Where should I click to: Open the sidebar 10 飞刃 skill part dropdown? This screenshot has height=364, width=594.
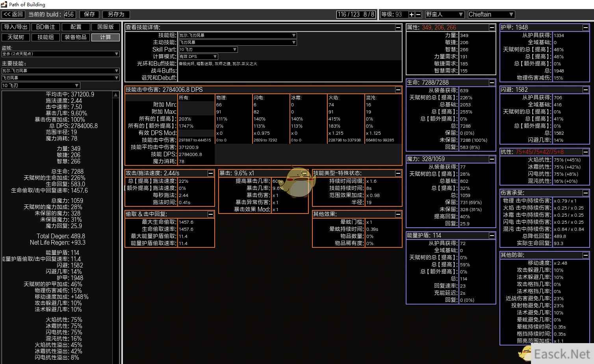click(x=41, y=85)
